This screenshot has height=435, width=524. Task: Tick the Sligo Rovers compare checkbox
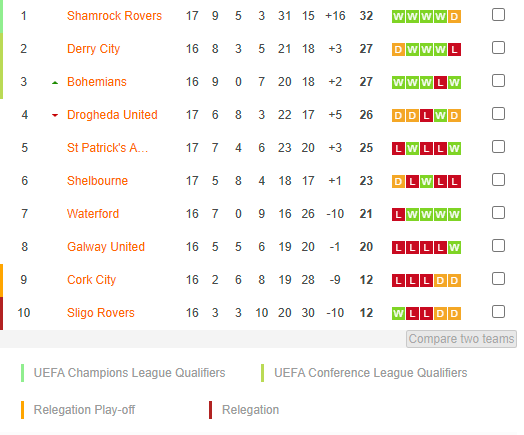click(x=498, y=312)
